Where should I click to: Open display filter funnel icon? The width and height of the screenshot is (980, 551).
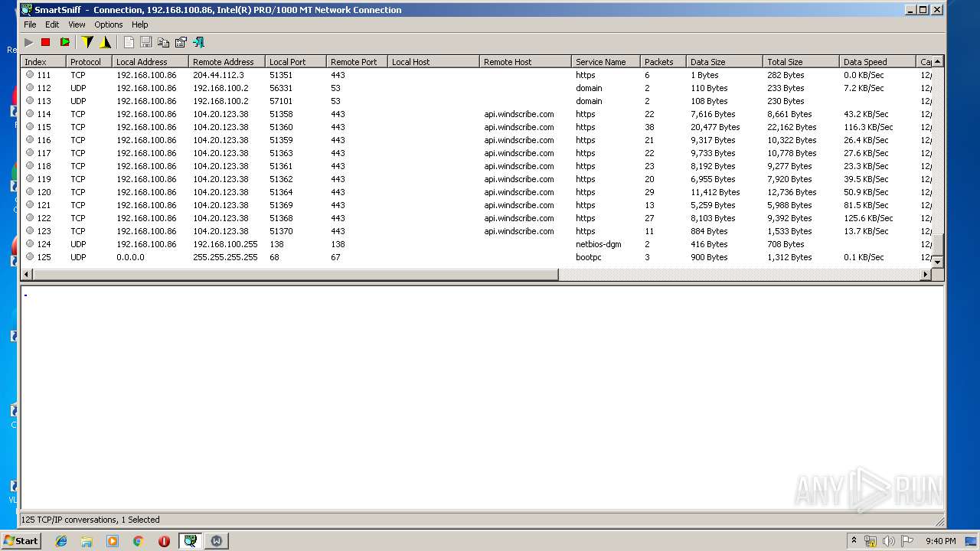(x=87, y=42)
